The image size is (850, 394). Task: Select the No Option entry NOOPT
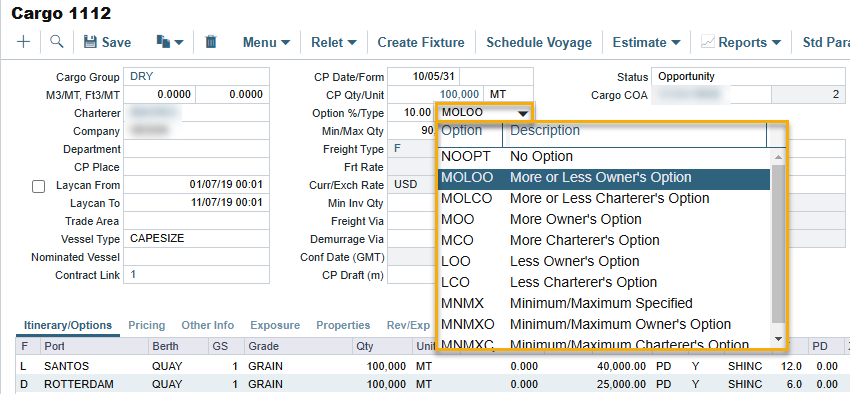(x=604, y=157)
